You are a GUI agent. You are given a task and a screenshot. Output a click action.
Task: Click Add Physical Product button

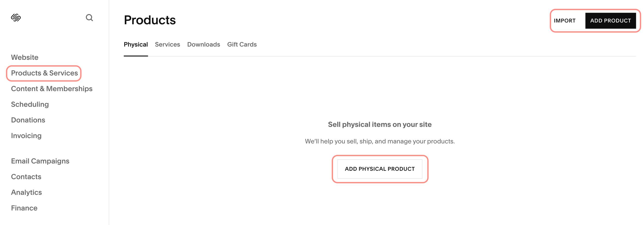[380, 169]
